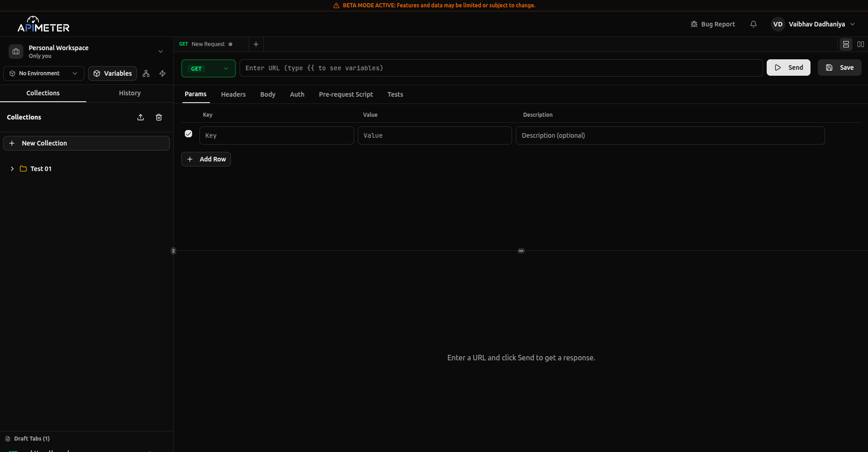Screen dimensions: 868x452
Task: Switch to side-by-side panel layout
Action: [x=861, y=44]
